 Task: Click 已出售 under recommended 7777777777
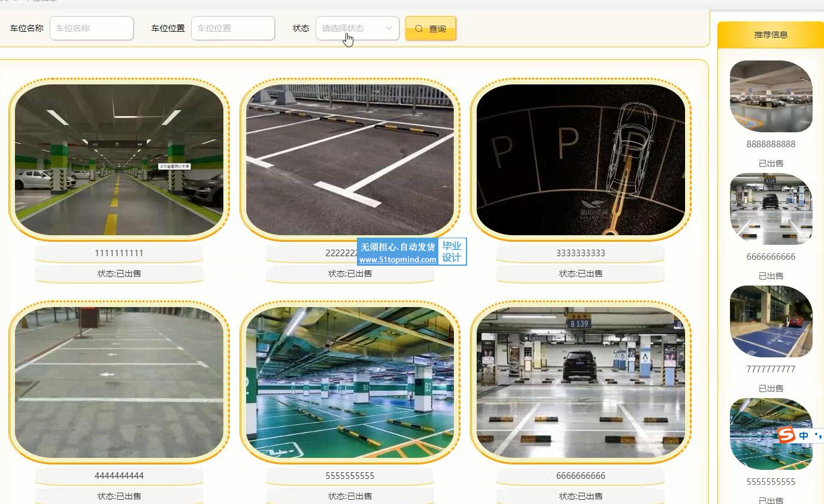(x=771, y=388)
